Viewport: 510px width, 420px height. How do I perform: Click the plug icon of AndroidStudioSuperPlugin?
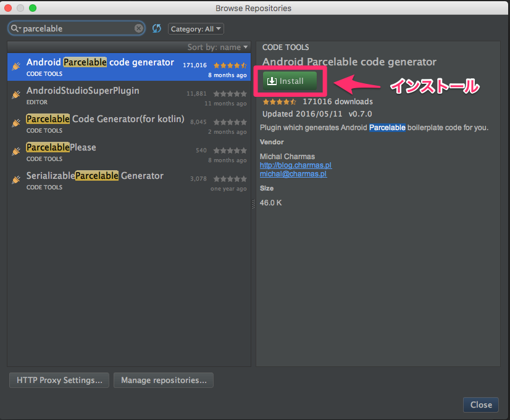(16, 95)
